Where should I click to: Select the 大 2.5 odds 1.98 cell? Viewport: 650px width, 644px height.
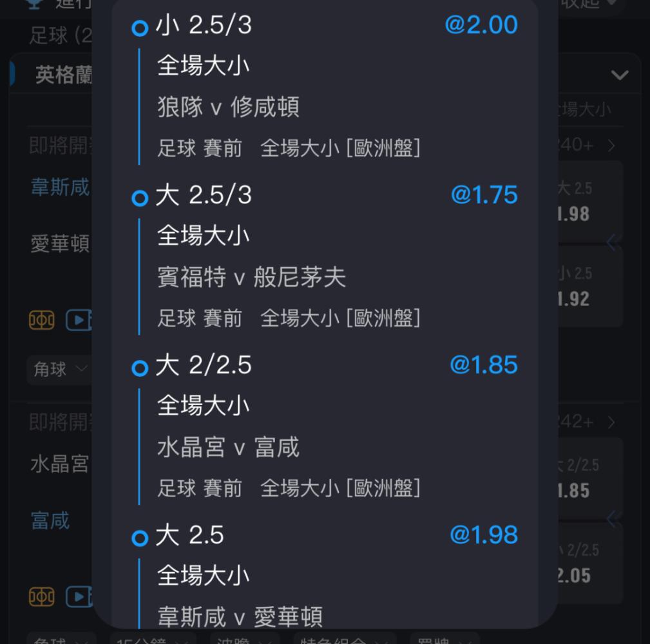(590, 202)
